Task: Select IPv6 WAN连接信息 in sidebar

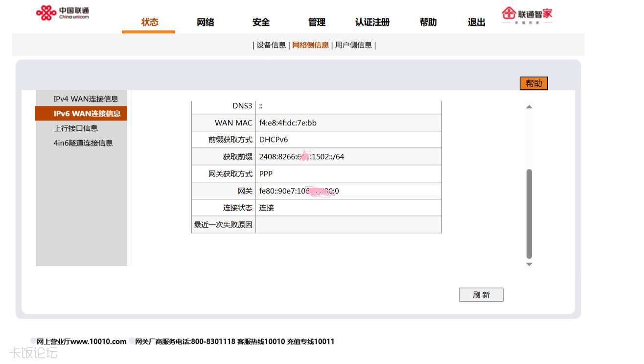Action: [81, 114]
